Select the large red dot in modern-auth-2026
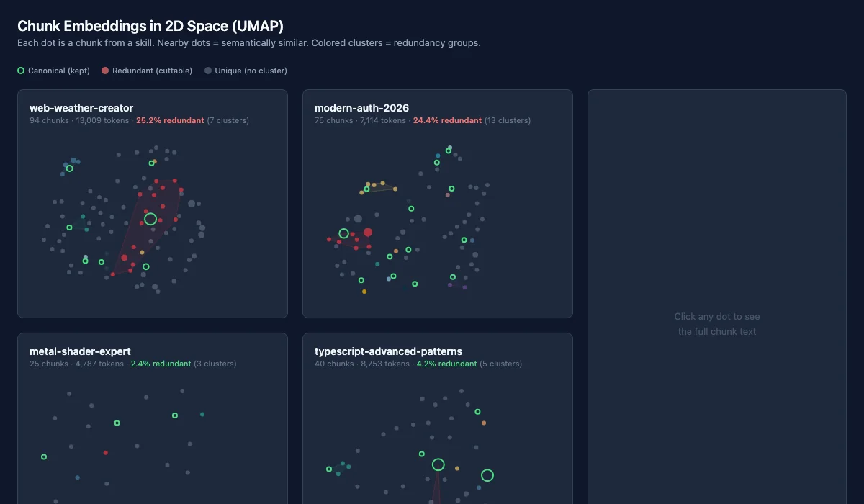The height and width of the screenshot is (504, 864). 369,232
